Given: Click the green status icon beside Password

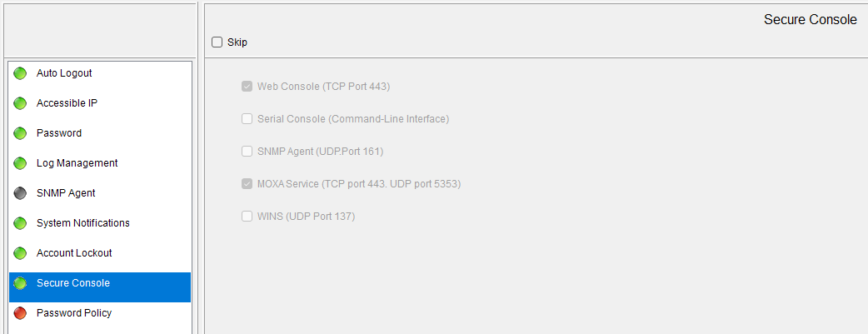Looking at the screenshot, I should (x=21, y=133).
